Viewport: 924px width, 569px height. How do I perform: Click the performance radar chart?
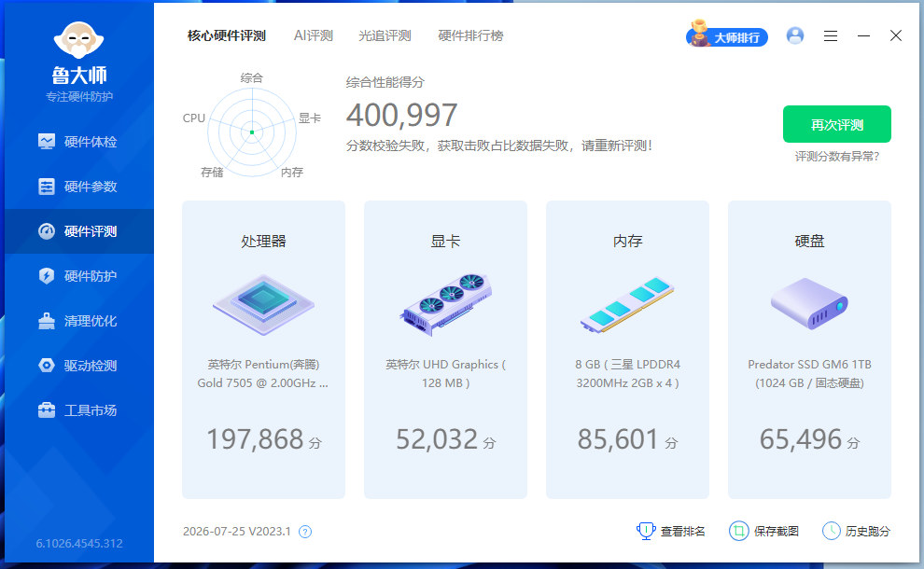pyautogui.click(x=252, y=132)
